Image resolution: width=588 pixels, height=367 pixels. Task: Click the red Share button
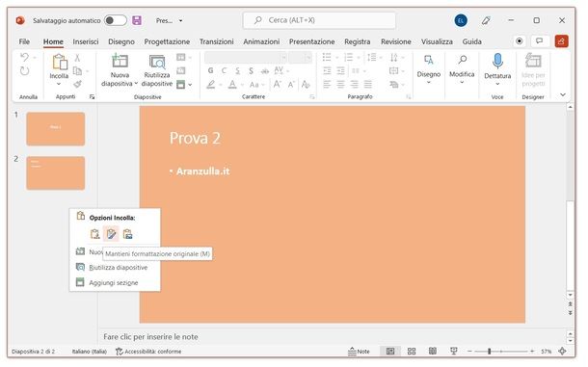point(561,41)
